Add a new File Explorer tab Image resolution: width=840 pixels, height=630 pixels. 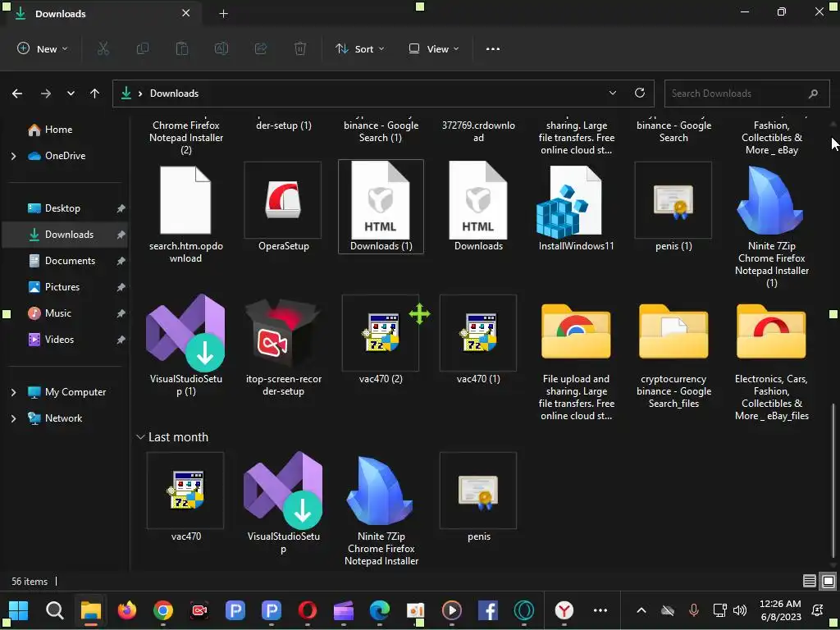pos(223,14)
